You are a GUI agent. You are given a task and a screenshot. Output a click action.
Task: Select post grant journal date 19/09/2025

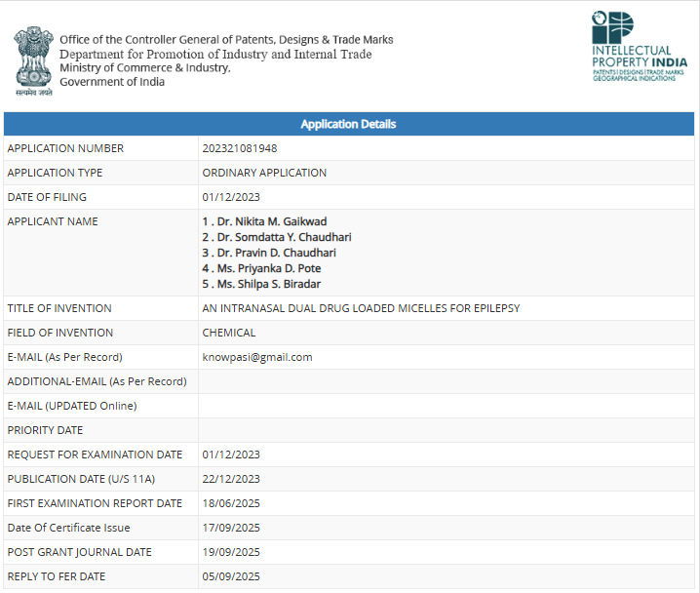click(x=231, y=552)
